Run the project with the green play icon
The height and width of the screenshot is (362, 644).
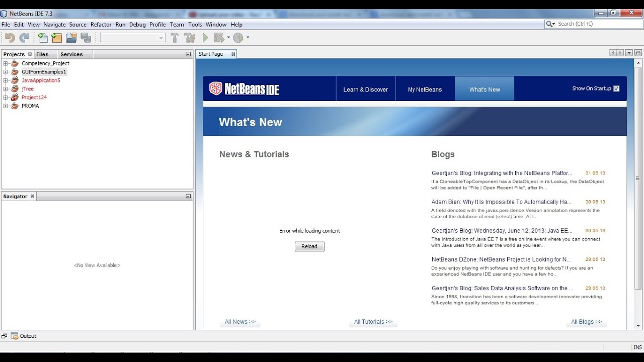205,38
